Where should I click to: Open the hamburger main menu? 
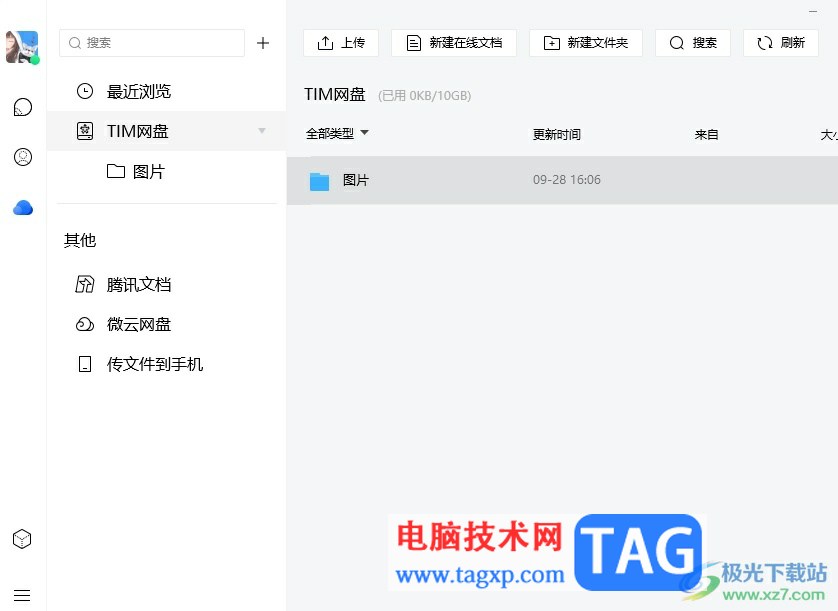[x=22, y=595]
